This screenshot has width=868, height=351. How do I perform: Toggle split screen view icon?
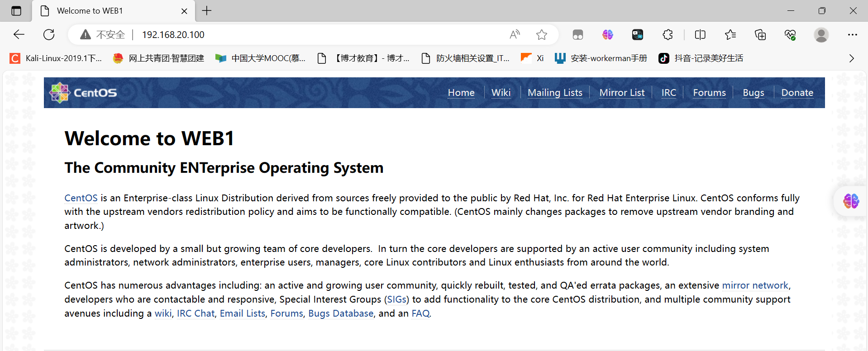700,34
